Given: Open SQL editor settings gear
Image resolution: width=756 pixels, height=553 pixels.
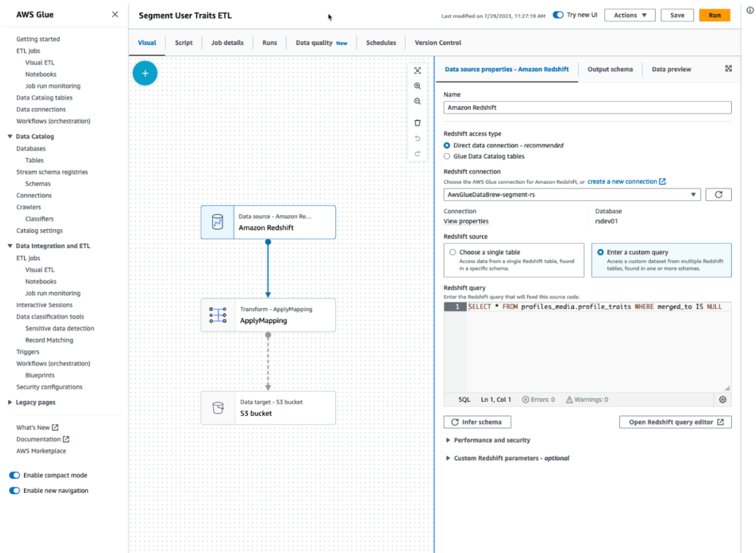Looking at the screenshot, I should (x=722, y=399).
